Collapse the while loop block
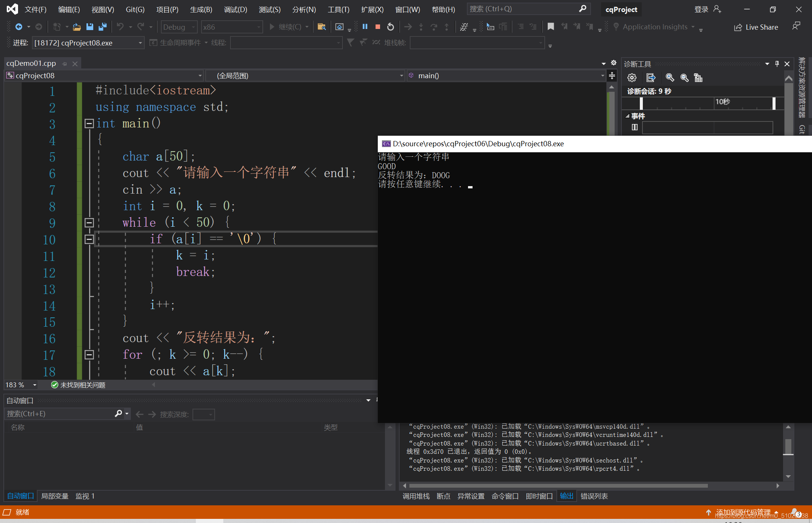The height and width of the screenshot is (523, 812). point(89,223)
